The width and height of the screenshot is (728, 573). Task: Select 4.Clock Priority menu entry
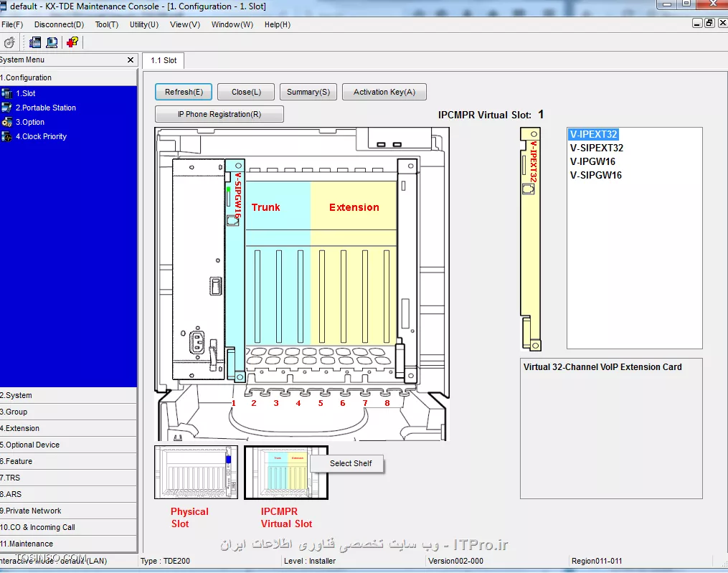click(x=42, y=136)
